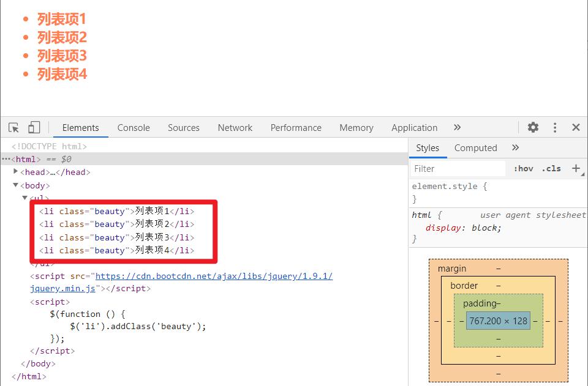Toggle the .cls element classes panel
The image size is (588, 386).
[x=551, y=168]
